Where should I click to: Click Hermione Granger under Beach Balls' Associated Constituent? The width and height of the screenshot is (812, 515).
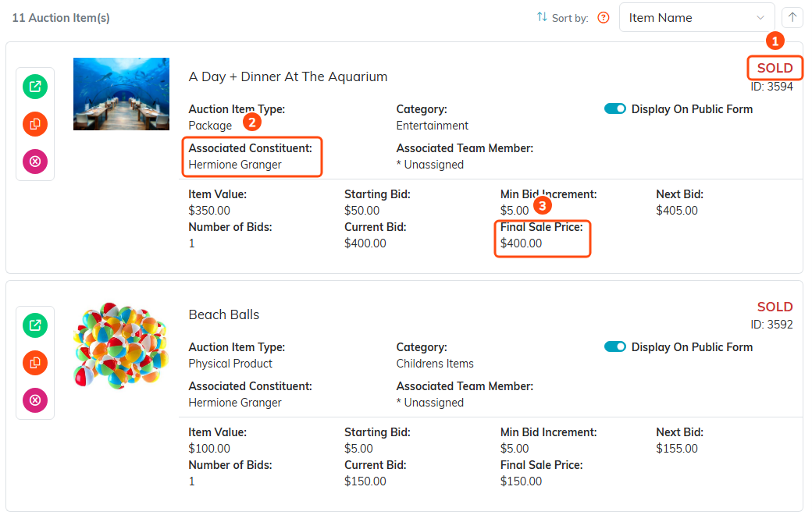[235, 403]
